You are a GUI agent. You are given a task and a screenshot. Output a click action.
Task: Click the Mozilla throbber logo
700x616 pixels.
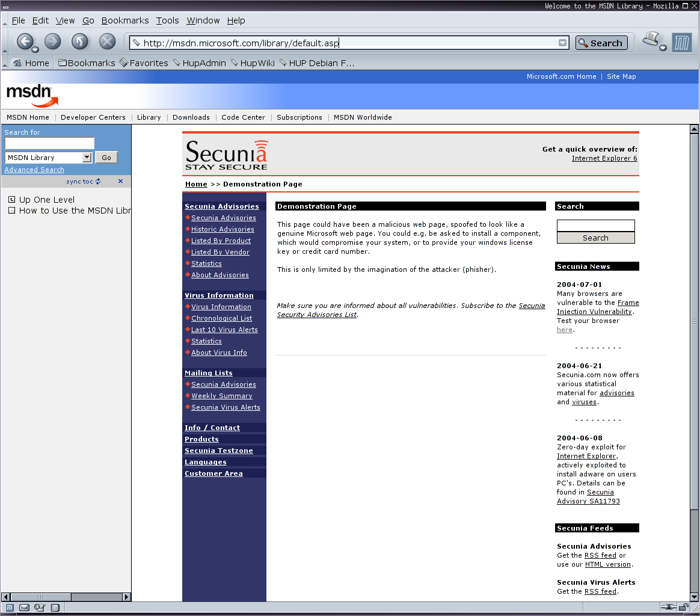tap(682, 43)
